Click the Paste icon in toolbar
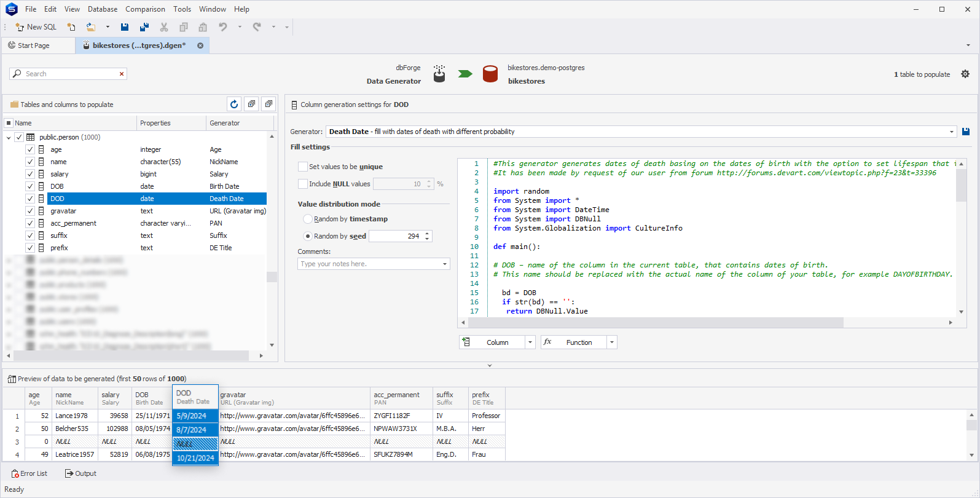This screenshot has height=498, width=980. point(203,27)
